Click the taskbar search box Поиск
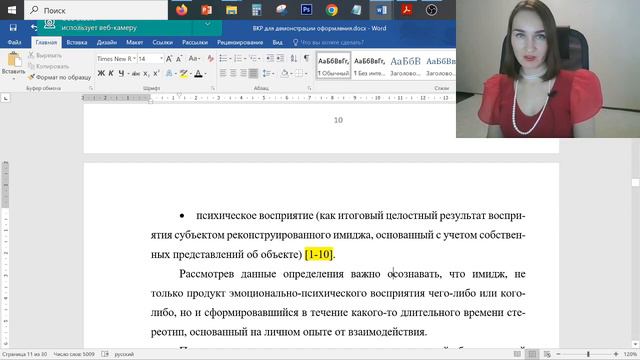The height and width of the screenshot is (360, 640). (x=96, y=10)
